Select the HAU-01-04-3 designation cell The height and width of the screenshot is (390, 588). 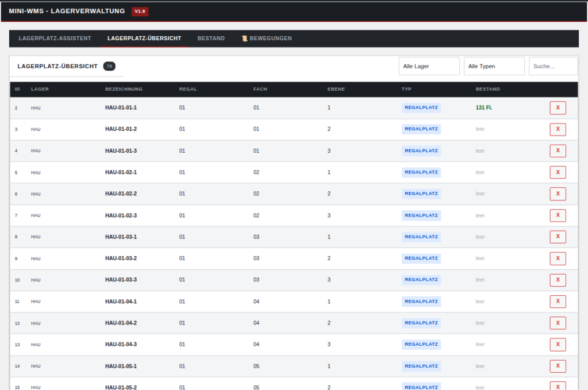[121, 345]
